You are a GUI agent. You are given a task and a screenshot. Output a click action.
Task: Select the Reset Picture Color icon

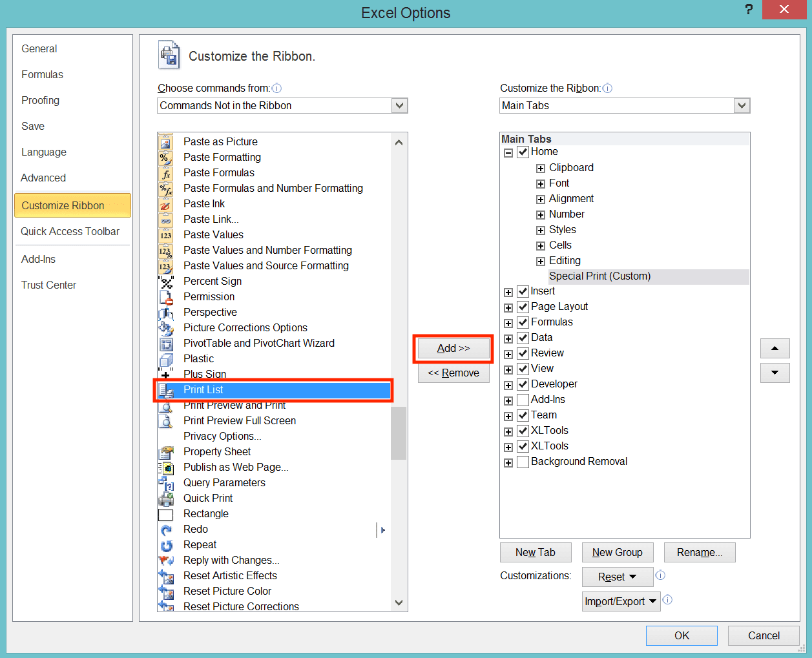pos(166,591)
